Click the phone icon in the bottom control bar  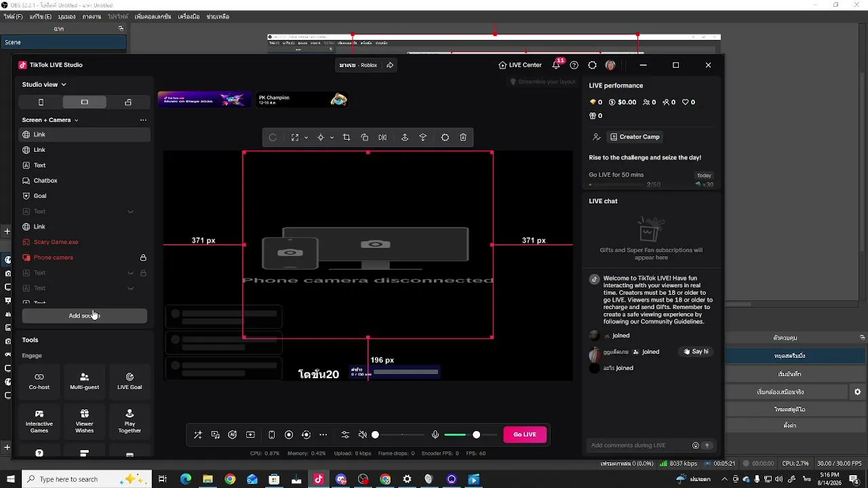pos(272,434)
